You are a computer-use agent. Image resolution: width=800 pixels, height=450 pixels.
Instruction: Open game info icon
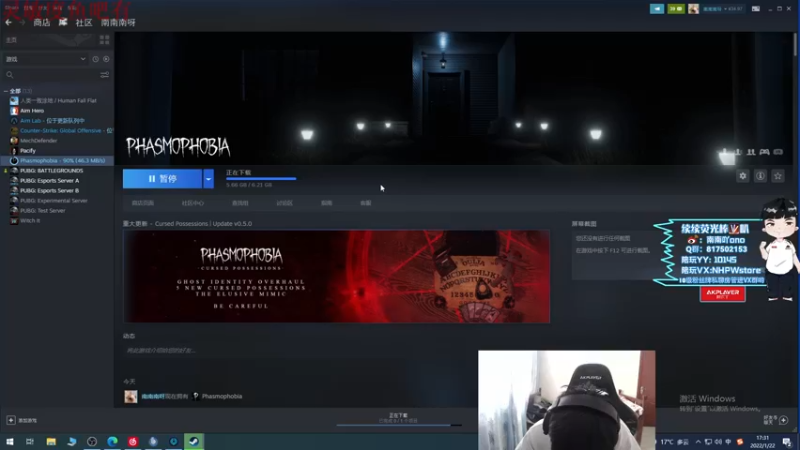(760, 176)
